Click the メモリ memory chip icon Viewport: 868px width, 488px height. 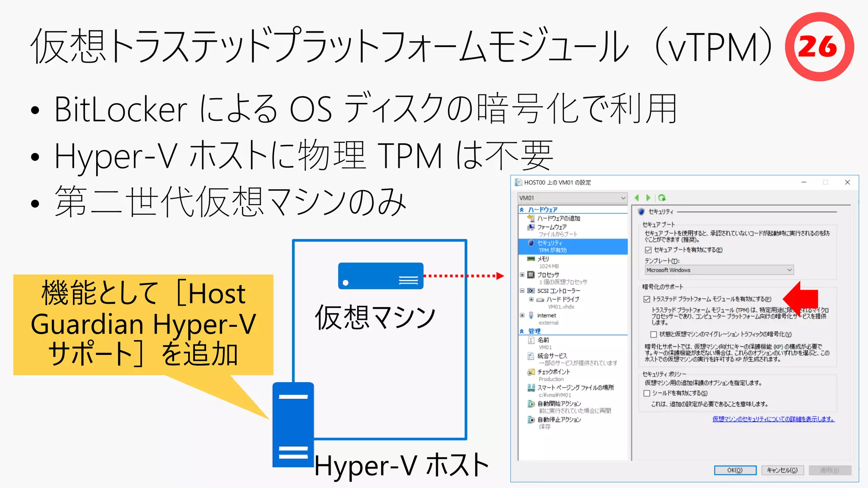(531, 259)
